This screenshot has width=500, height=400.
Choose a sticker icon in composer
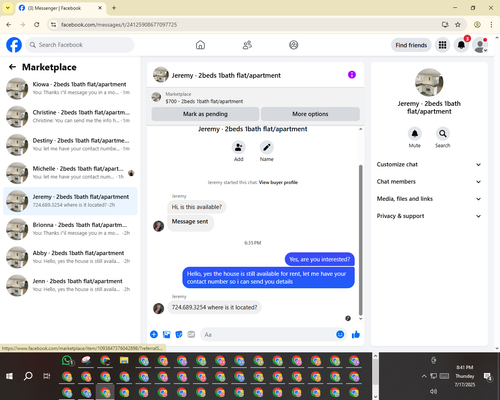[179, 334]
